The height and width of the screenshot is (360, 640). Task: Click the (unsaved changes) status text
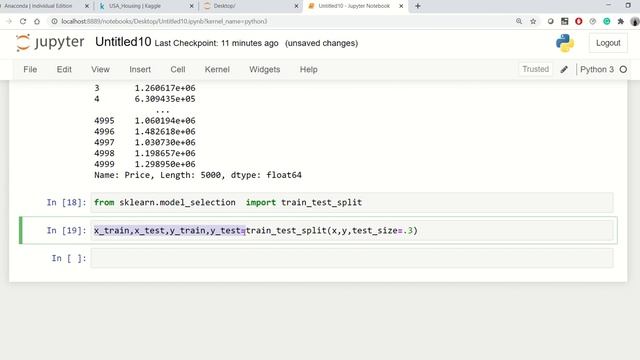pyautogui.click(x=321, y=43)
